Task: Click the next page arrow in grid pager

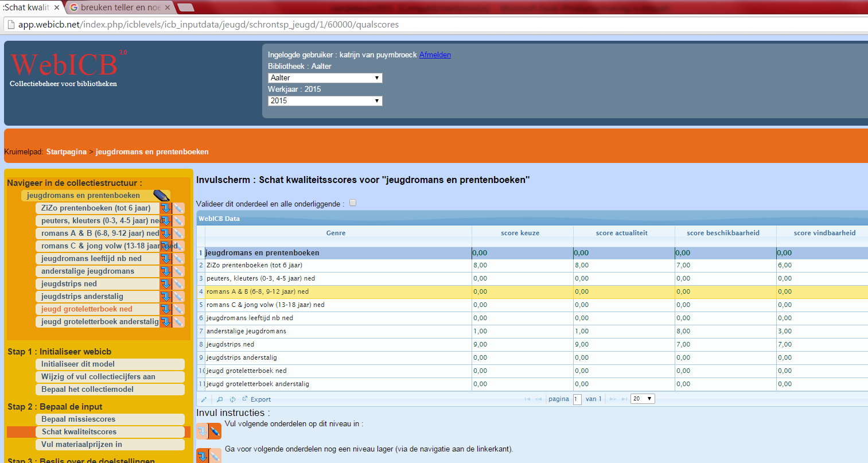Action: tap(613, 399)
